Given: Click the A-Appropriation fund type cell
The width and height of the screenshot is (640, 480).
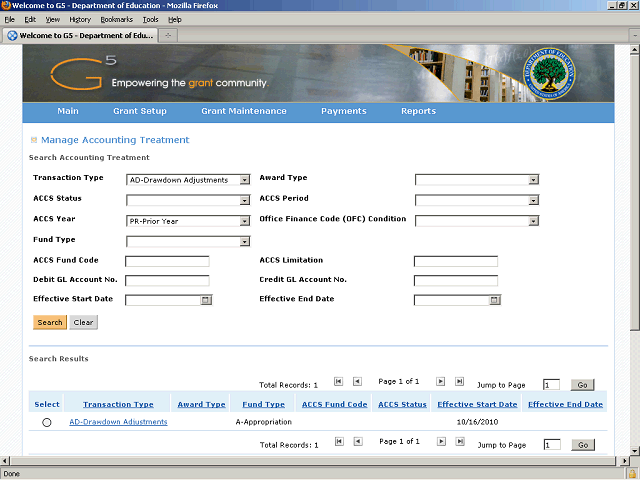Looking at the screenshot, I should coord(264,422).
